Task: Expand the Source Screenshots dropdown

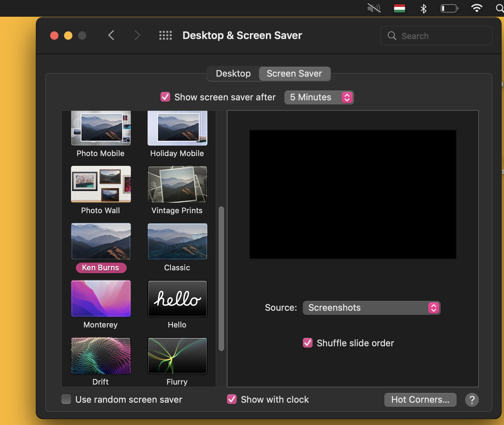Action: 371,308
